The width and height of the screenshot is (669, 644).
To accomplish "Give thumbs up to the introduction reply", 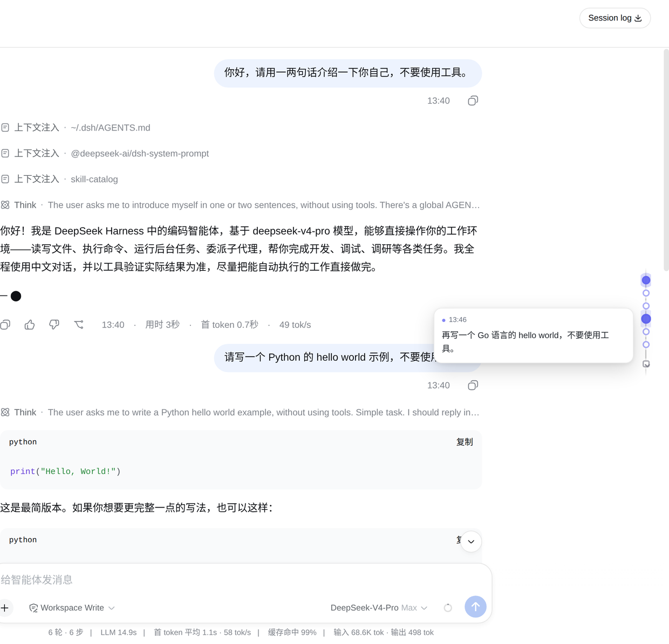I will [30, 325].
